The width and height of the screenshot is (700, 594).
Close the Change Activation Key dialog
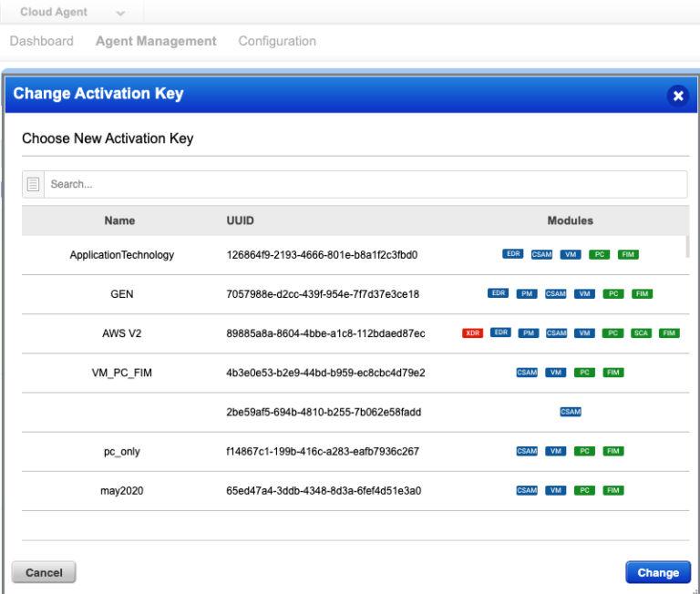(678, 96)
